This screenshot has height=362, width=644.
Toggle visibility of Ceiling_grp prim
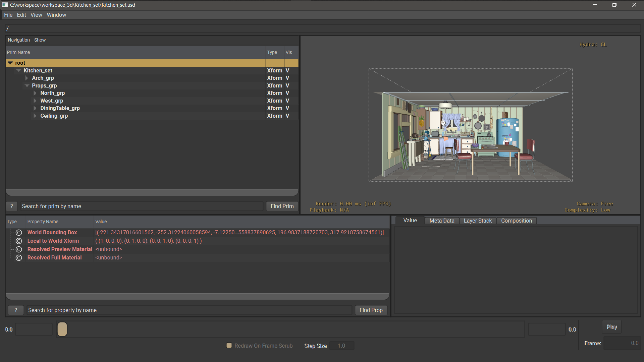(287, 116)
